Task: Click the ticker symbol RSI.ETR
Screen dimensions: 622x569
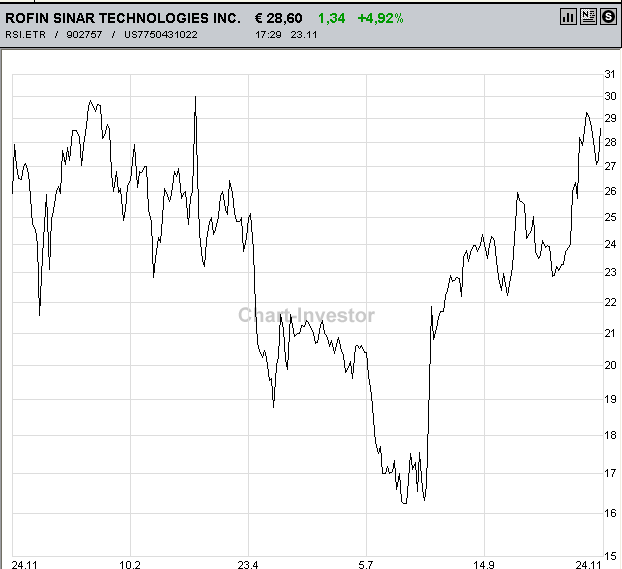Action: [x=25, y=35]
